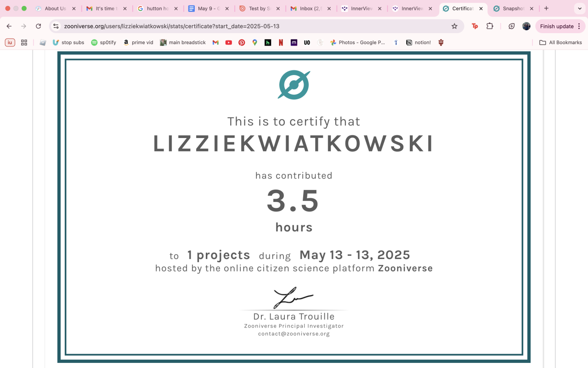View site information for zooniverse.org

tap(56, 26)
